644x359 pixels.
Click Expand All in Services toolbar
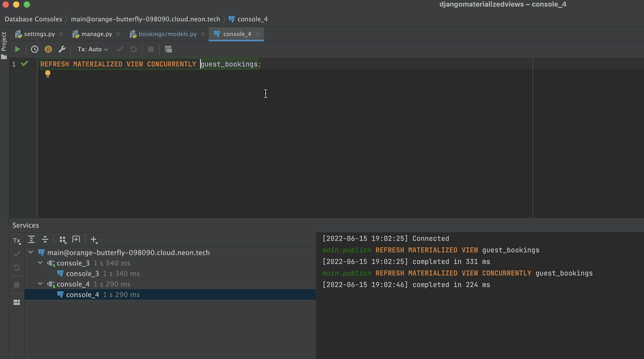pyautogui.click(x=31, y=239)
